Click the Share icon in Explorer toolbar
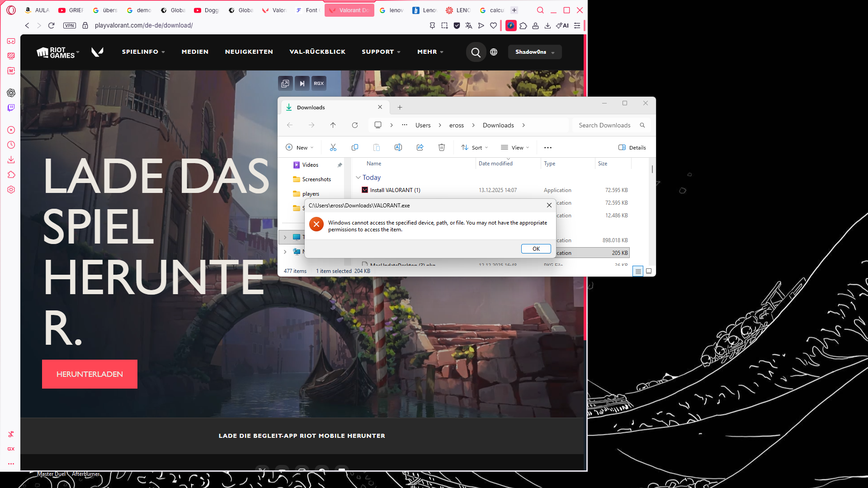Viewport: 868px width, 488px height. [x=420, y=147]
